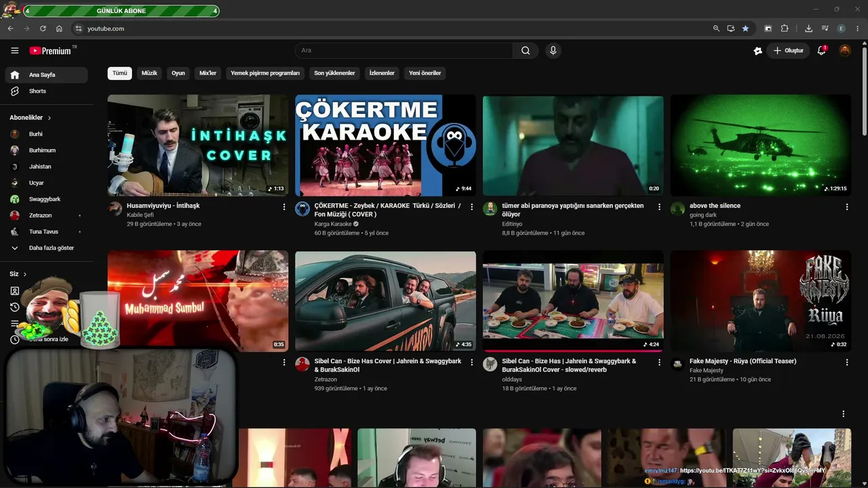Reload the page
Screen dimensions: 868x488
pos(43,28)
